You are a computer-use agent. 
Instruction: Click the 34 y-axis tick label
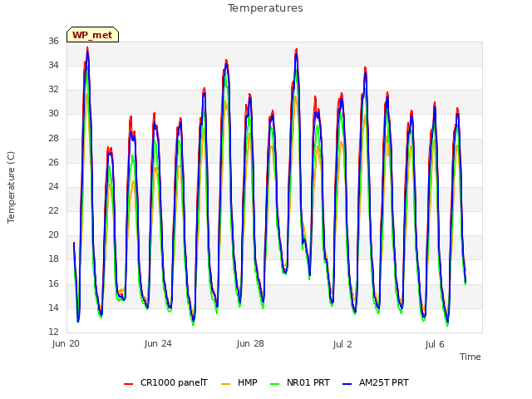point(53,65)
